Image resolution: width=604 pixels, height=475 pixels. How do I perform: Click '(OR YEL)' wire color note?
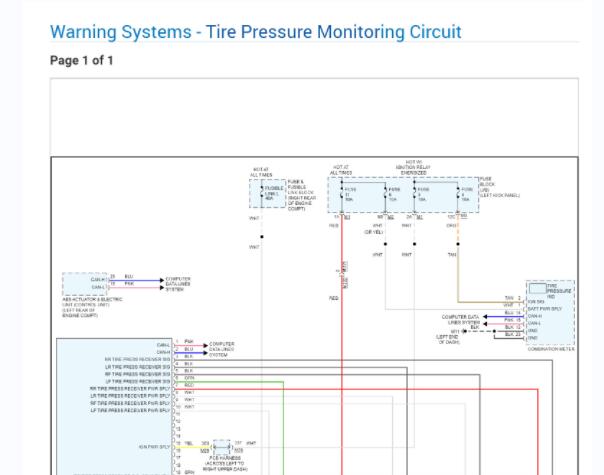(x=374, y=232)
